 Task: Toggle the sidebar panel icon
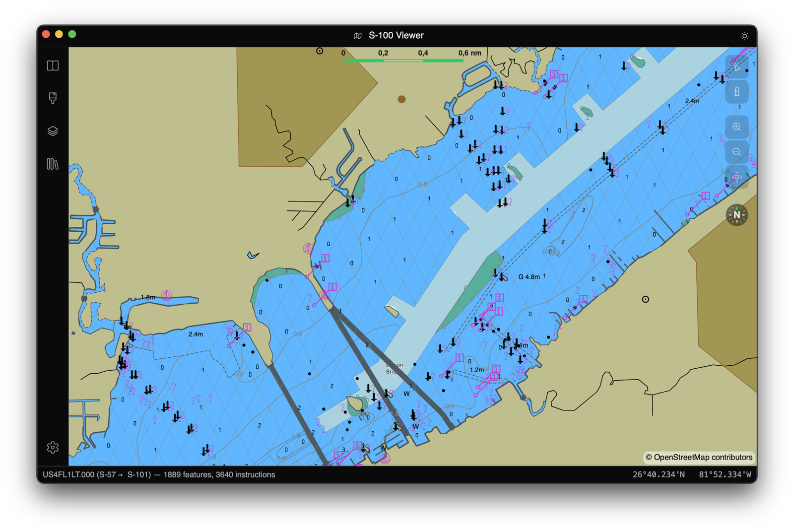(x=53, y=66)
